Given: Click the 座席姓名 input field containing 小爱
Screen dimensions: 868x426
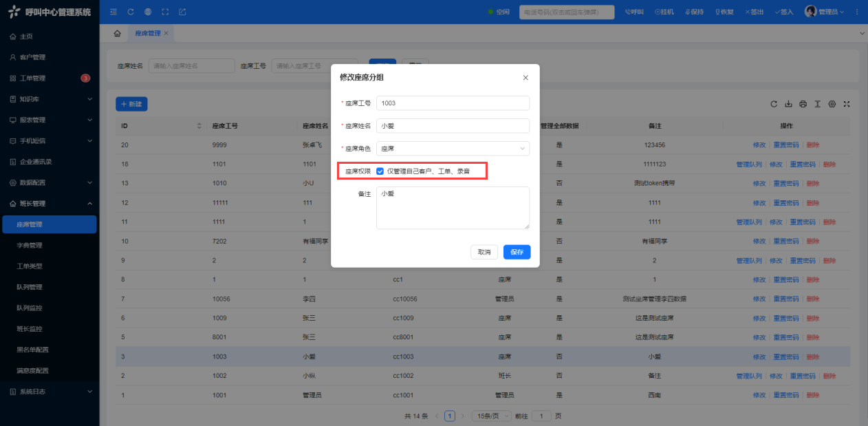Looking at the screenshot, I should point(453,126).
